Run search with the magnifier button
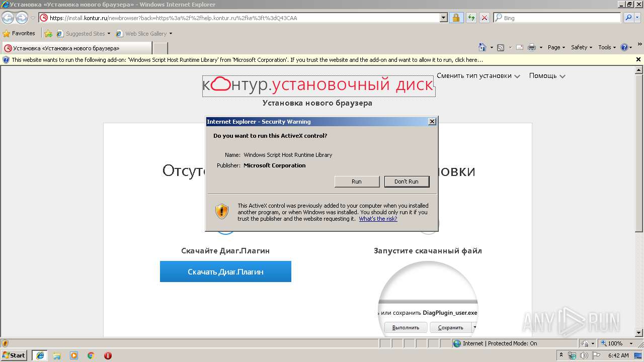644x362 pixels. coord(628,18)
